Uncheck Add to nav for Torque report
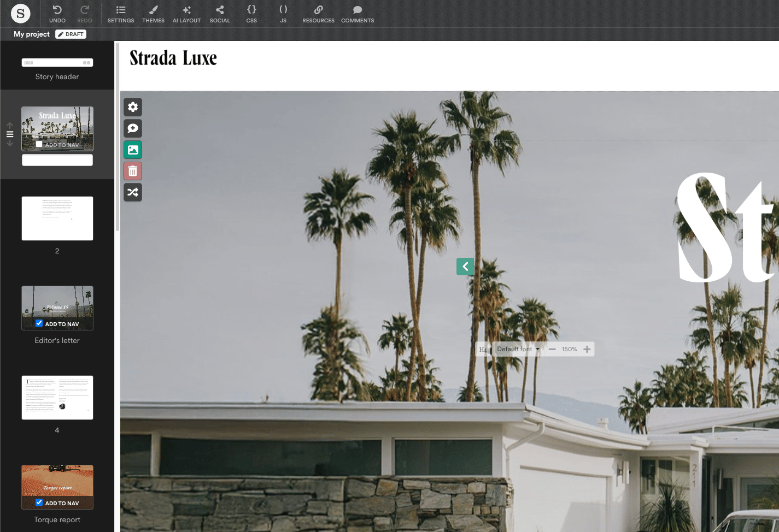The width and height of the screenshot is (779, 532). click(x=38, y=502)
